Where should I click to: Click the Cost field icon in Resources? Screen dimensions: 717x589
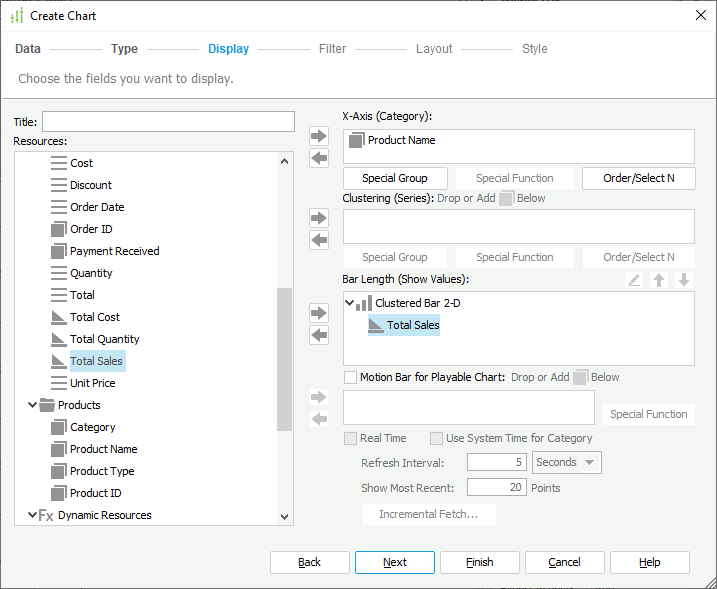point(59,163)
